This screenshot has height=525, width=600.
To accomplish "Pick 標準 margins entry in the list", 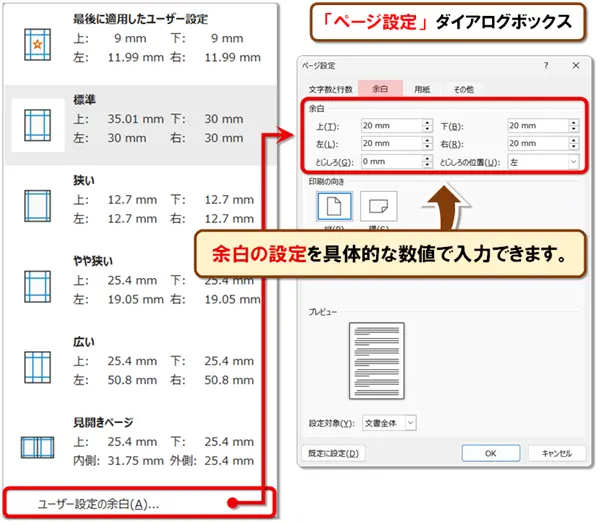I will (140, 125).
